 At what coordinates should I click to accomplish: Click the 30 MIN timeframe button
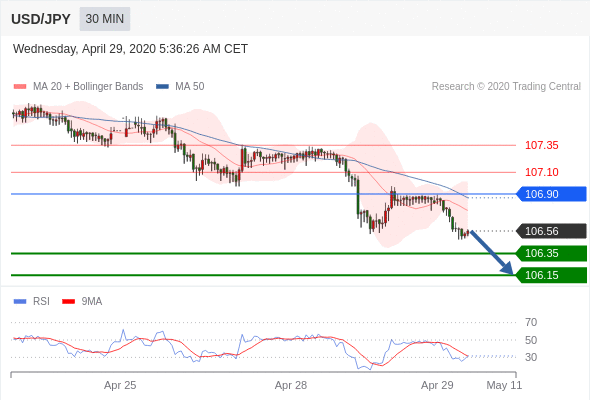pos(105,19)
